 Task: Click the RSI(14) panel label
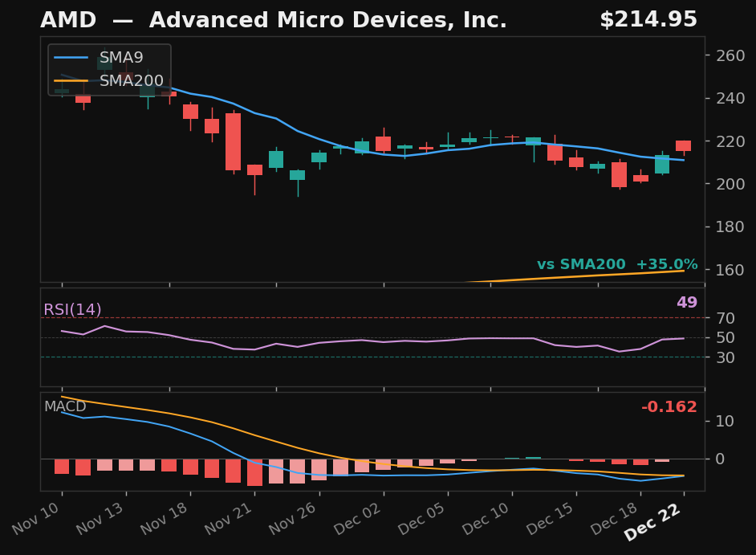pos(72,309)
